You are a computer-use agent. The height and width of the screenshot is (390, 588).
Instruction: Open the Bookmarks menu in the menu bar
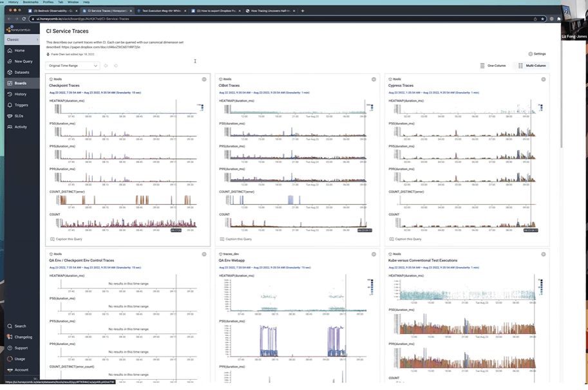(x=30, y=2)
